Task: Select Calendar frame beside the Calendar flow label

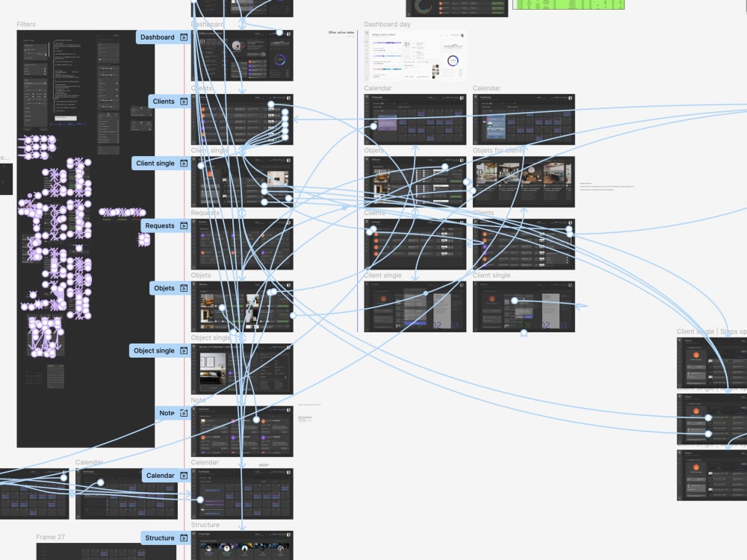Action: pyautogui.click(x=242, y=494)
